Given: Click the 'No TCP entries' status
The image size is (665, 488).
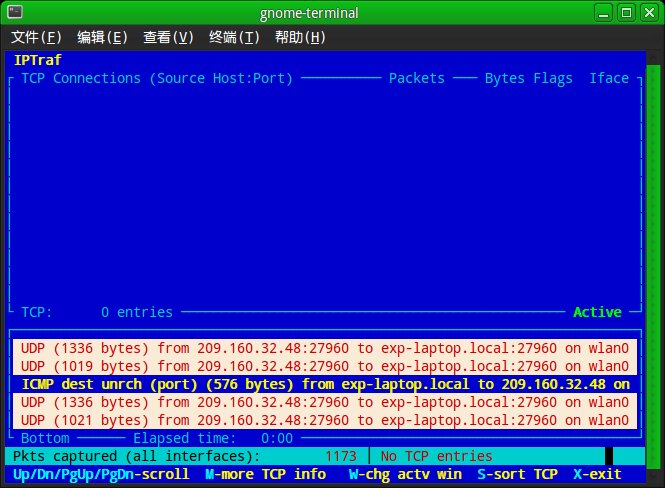Looking at the screenshot, I should [436, 456].
